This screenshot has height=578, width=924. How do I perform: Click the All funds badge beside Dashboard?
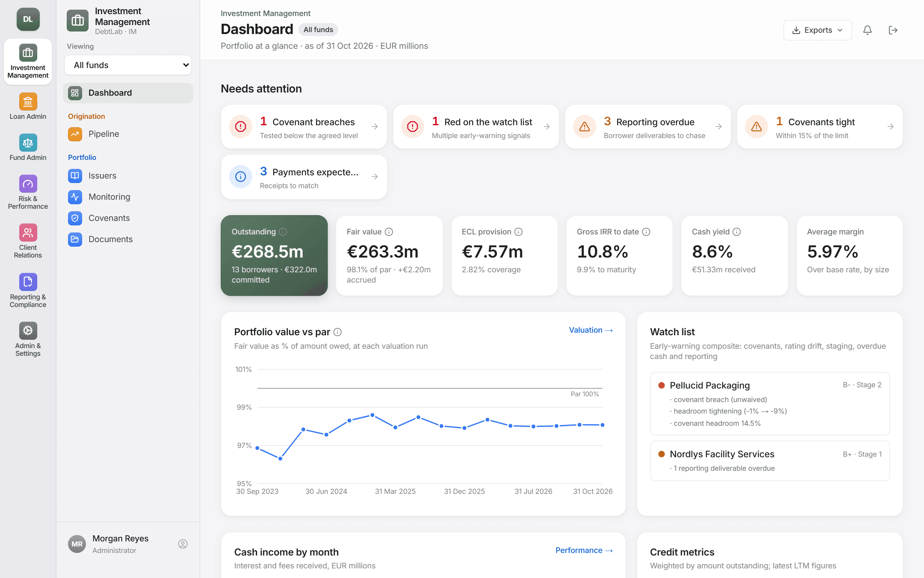[318, 30]
